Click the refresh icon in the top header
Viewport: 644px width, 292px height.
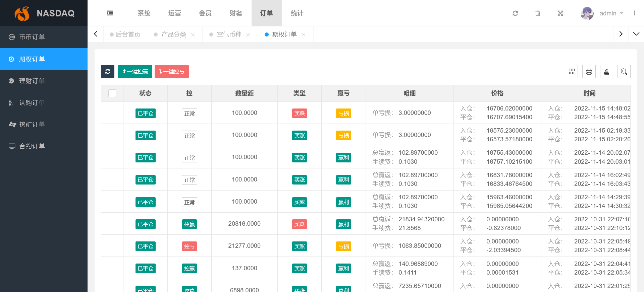(x=515, y=13)
